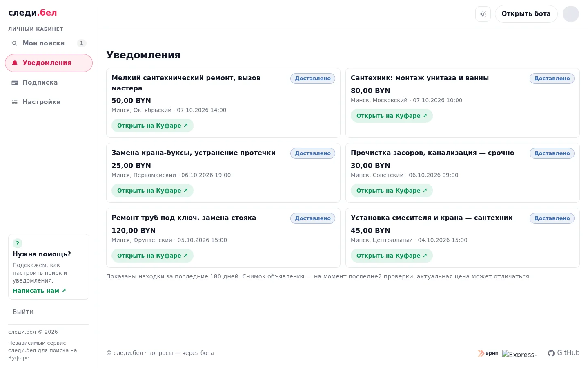Select Уведомления in the sidebar

49,63
